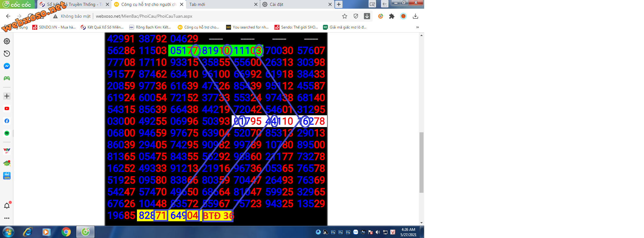Expand the hidden bookmarks chevron
The width and height of the screenshot is (644, 238).
[417, 27]
